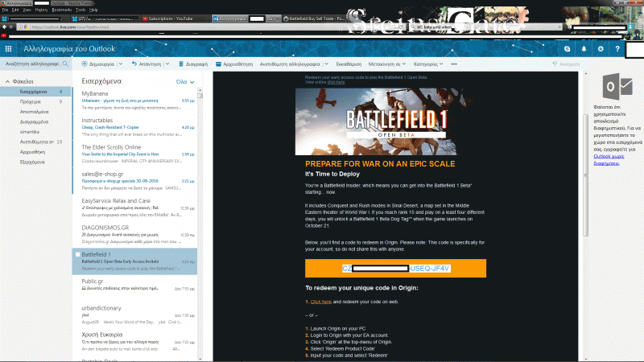Viewport: 644px width, 362px height.
Task: Click Outlook χωρίς διαφημίσεις link
Action: [609, 159]
